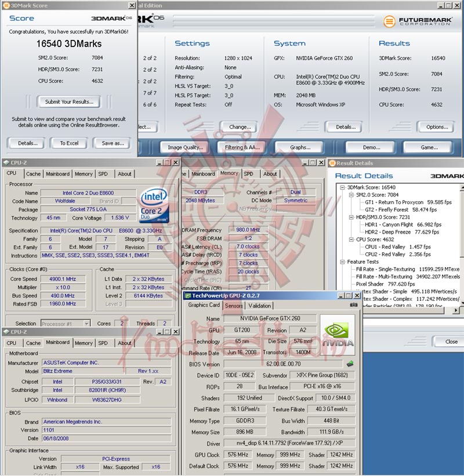Open Filtering & AA tool
This screenshot has width=464, height=476.
point(242,147)
